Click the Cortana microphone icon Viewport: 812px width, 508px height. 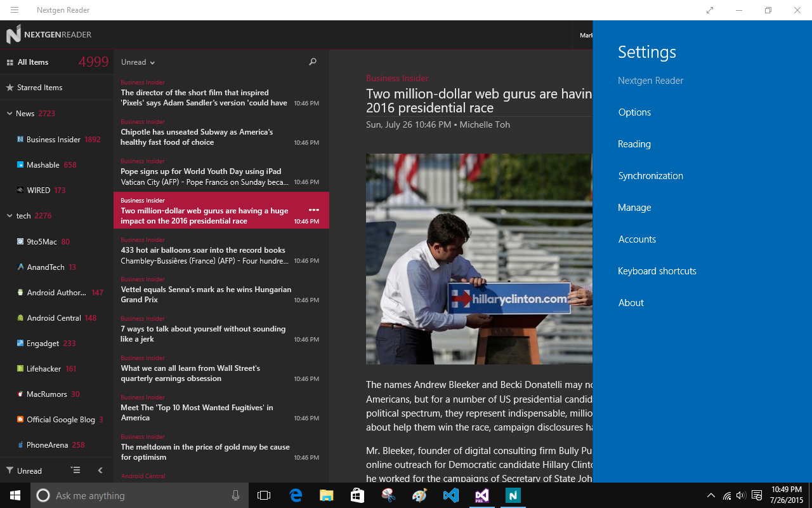point(236,495)
